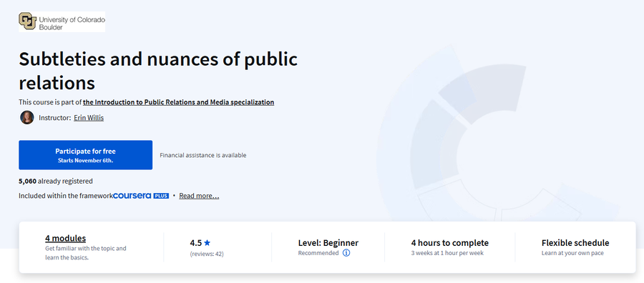The height and width of the screenshot is (283, 644).
Task: Click the course title heading
Action: coord(158,71)
